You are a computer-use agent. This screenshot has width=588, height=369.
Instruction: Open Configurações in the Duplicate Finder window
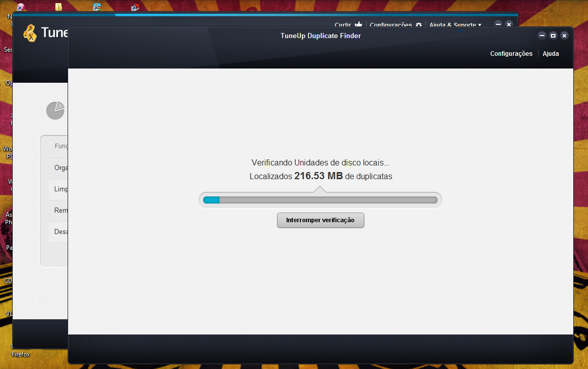click(511, 54)
